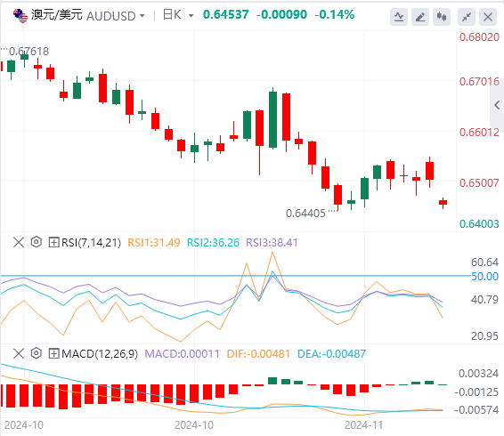Select the drawing pencil tool
This screenshot has height=436, width=504.
click(x=420, y=17)
